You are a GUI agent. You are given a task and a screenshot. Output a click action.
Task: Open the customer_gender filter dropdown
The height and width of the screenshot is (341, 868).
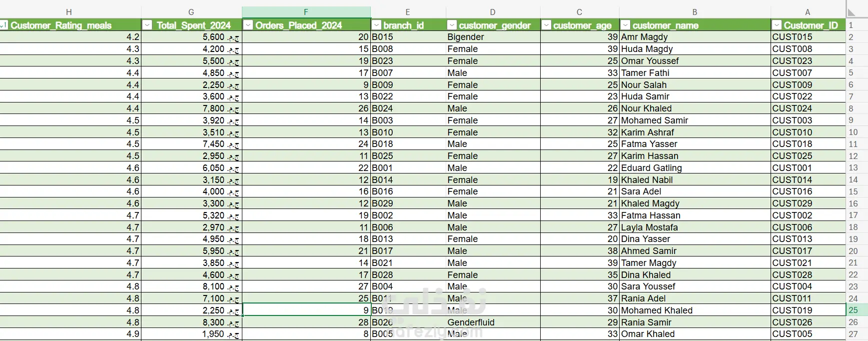tap(452, 25)
